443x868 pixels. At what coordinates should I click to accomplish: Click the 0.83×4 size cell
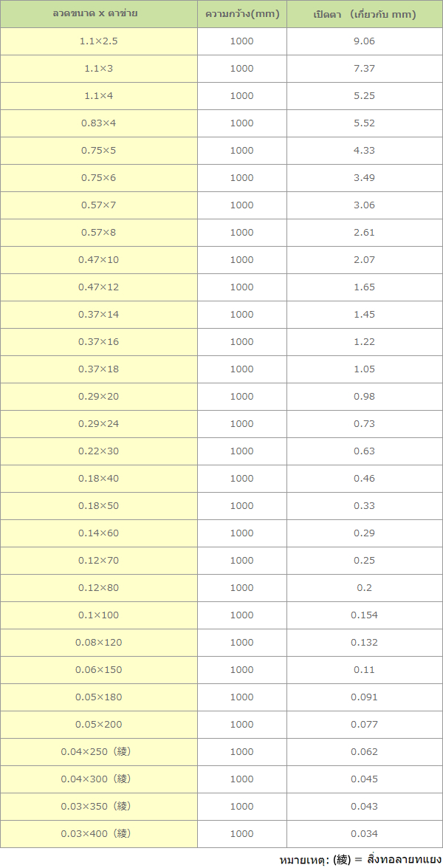(x=98, y=123)
